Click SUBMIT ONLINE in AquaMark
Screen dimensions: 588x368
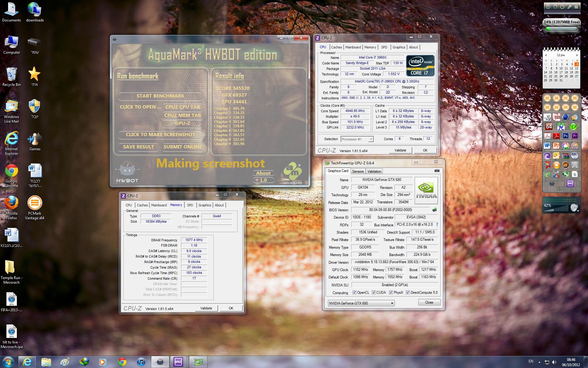(x=183, y=147)
